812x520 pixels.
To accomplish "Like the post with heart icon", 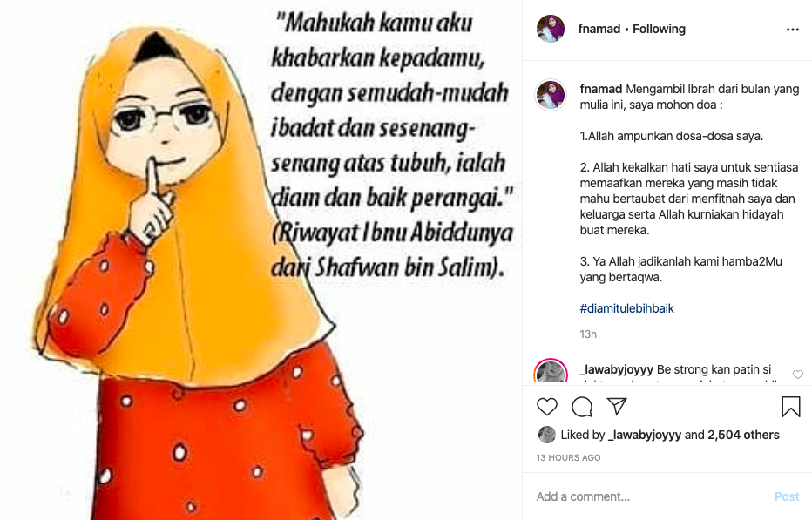I will coord(547,407).
